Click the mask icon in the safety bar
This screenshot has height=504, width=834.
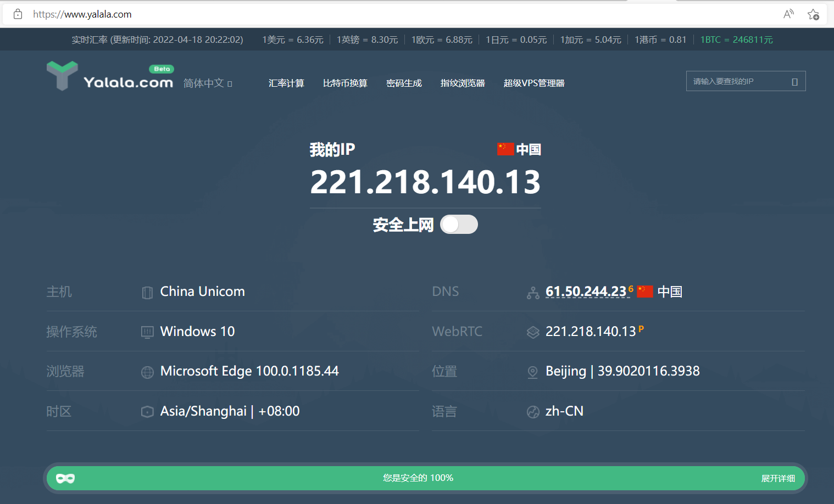[x=65, y=478]
